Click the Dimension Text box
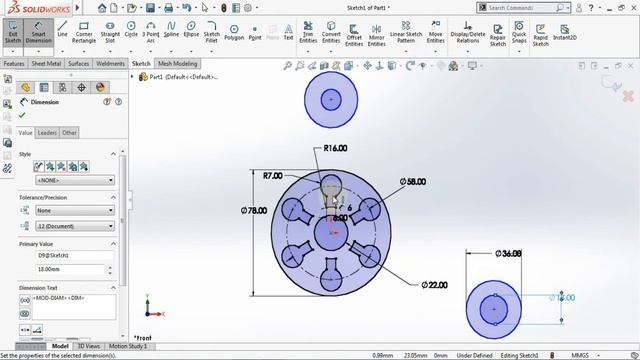This screenshot has width=640, height=360. click(x=74, y=307)
